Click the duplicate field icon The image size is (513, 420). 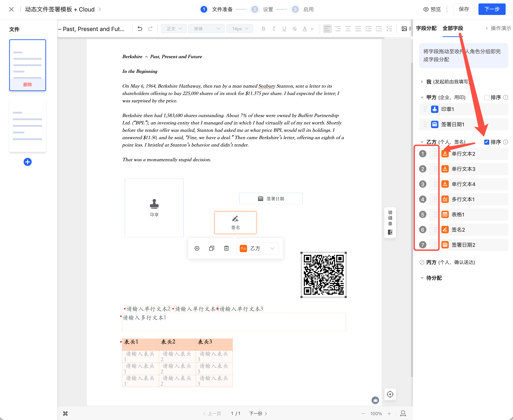211,248
